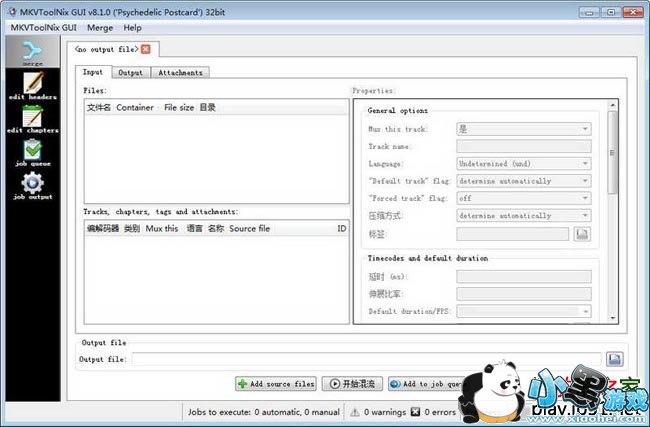Viewport: 650px width, 427px height.
Task: Sort files by directory (目录) column
Action: point(208,107)
